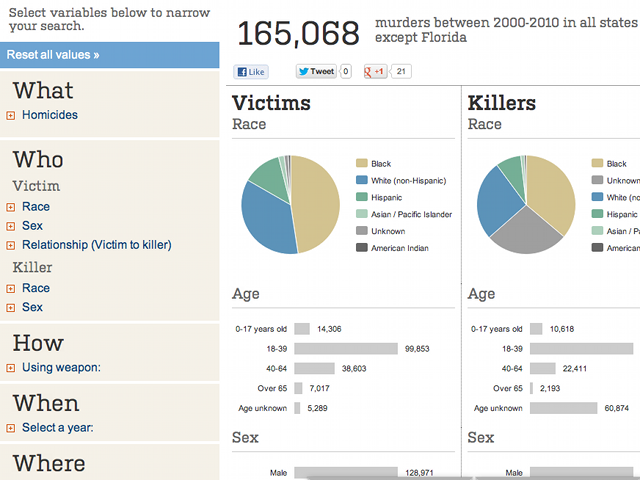
Task: Click Hispanic swatch in Victims legend
Action: (361, 198)
